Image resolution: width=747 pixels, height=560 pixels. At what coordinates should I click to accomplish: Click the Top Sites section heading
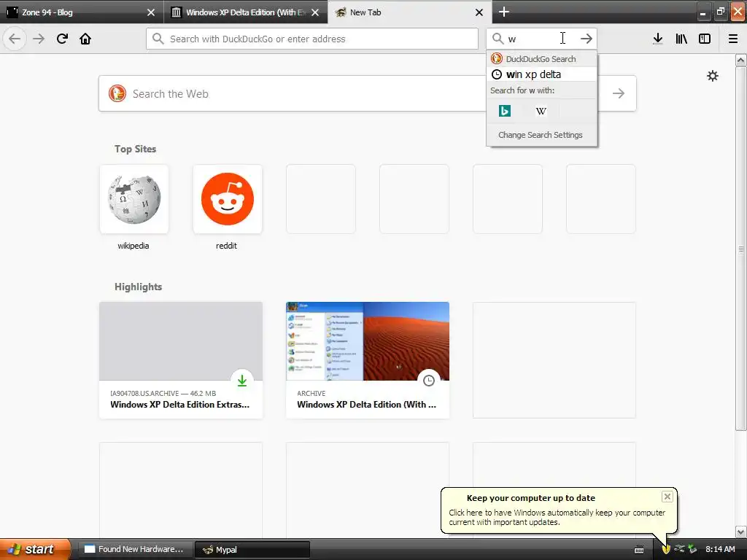coord(135,149)
